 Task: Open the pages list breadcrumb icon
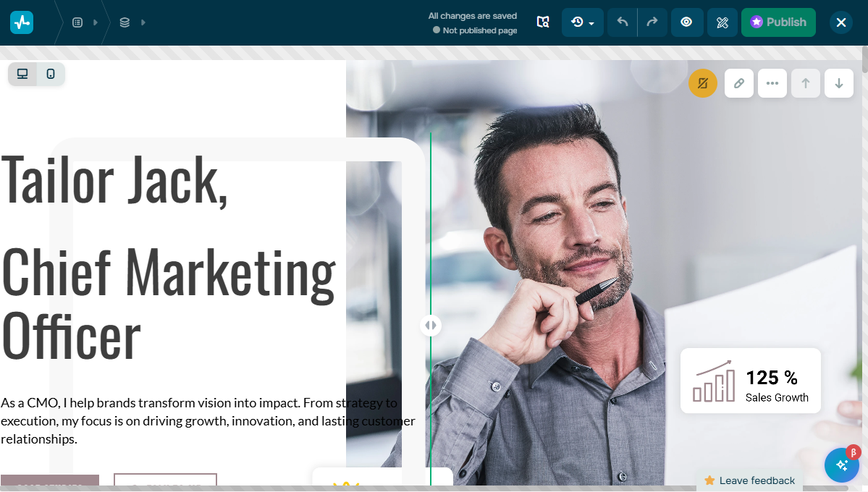[77, 22]
